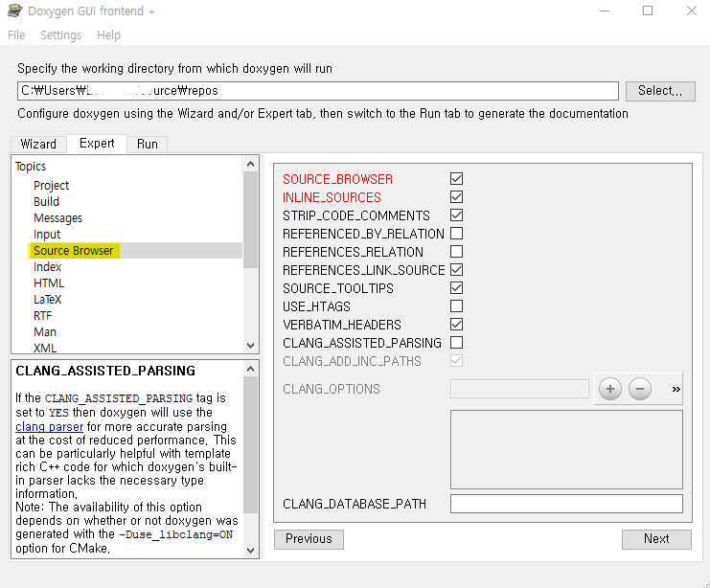Toggle the STRIP_CODE_COMMENTS checkbox

click(456, 215)
